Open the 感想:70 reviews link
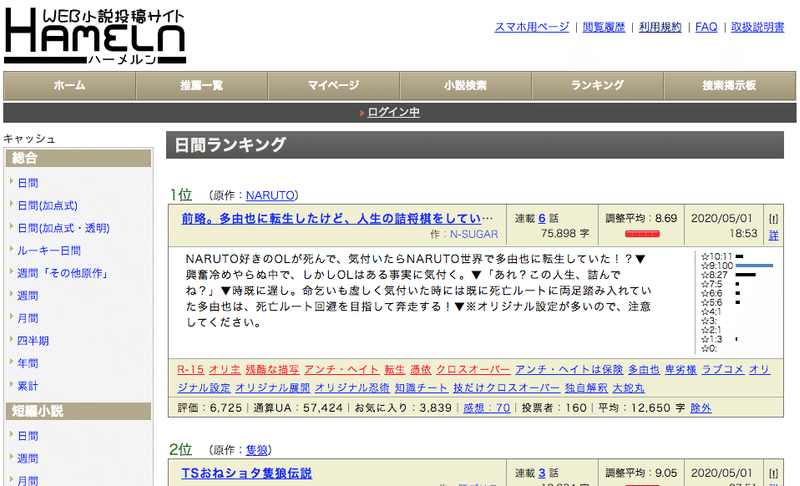 coord(487,408)
